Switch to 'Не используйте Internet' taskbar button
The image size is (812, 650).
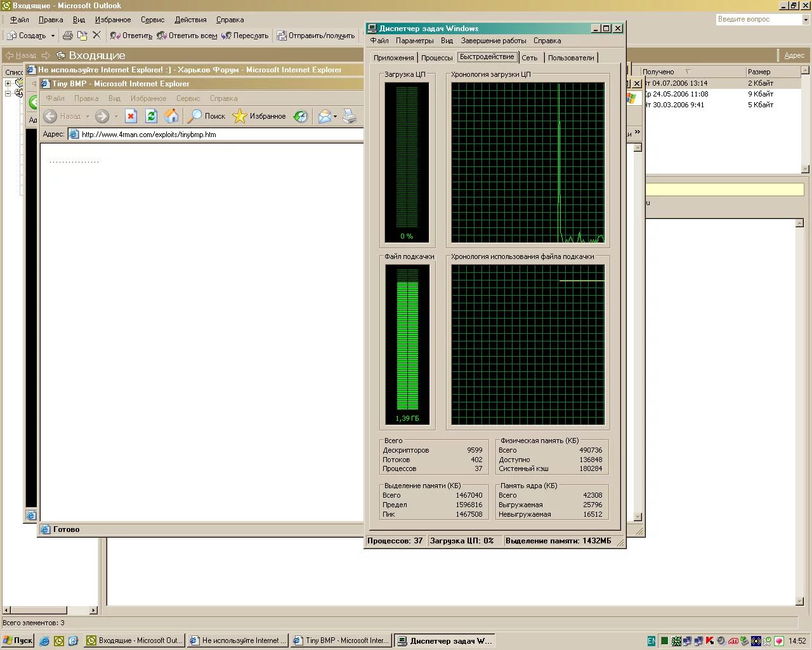tap(238, 640)
